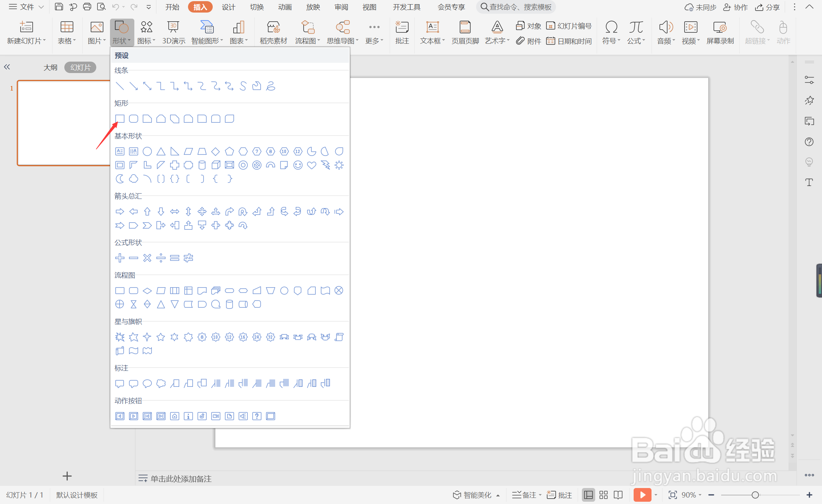Pick the freeform scribble line shape

click(271, 86)
